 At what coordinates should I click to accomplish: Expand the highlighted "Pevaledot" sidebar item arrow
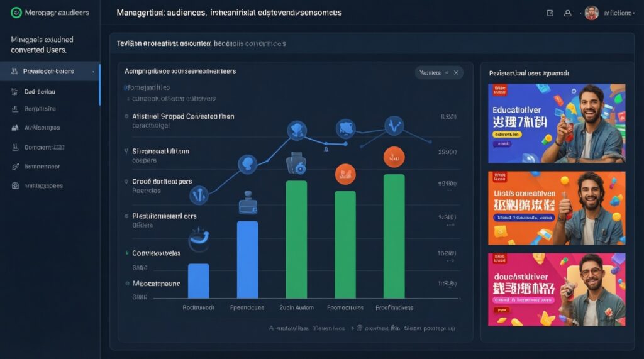[94, 72]
